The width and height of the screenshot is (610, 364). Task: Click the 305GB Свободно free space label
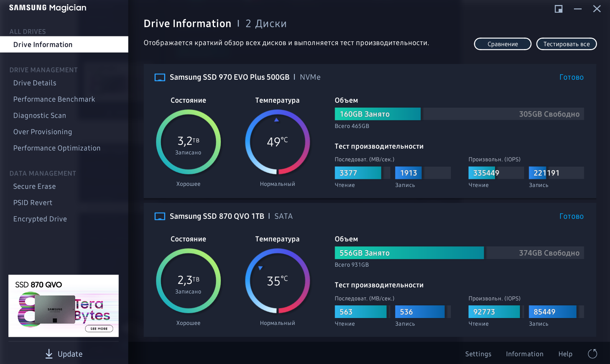(549, 114)
